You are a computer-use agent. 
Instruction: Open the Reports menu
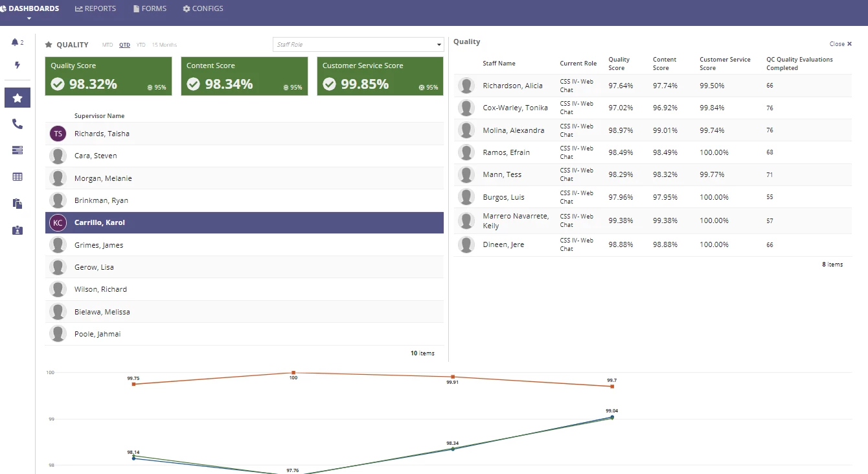(x=96, y=8)
